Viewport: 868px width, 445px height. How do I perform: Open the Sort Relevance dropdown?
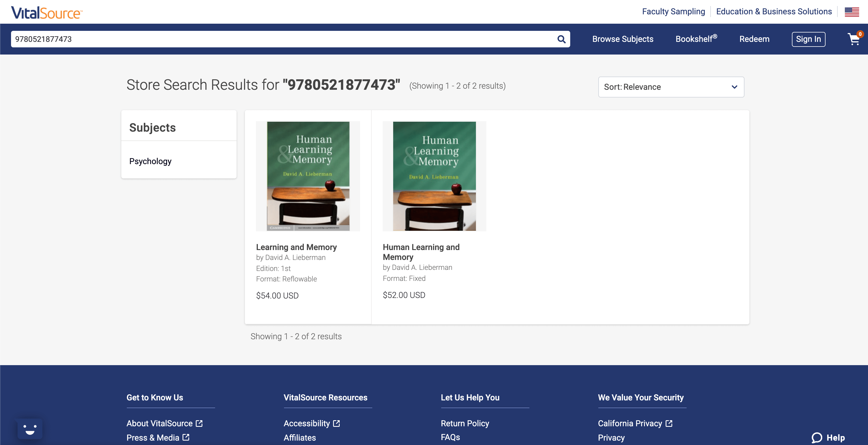[x=671, y=87]
